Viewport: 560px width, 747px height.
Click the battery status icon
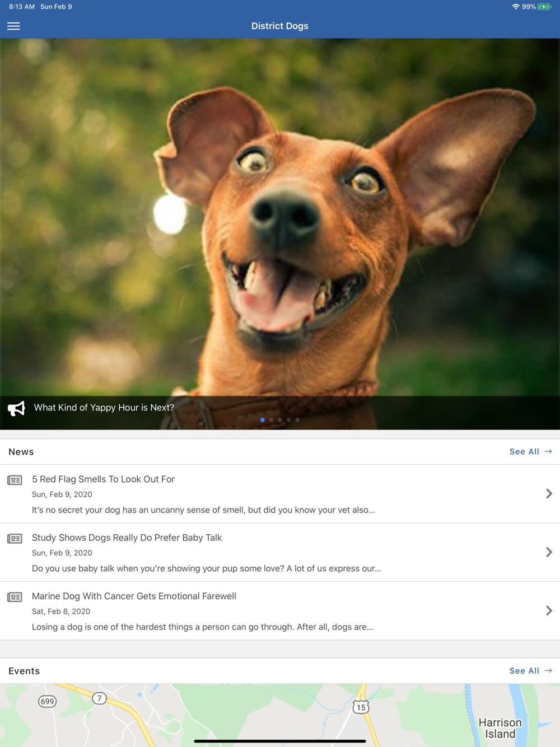click(544, 7)
